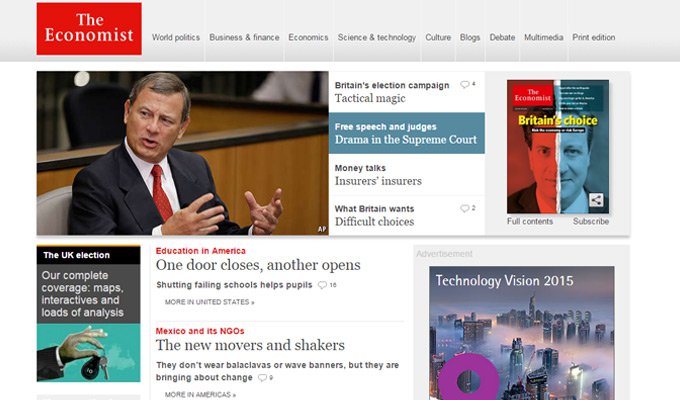680x400 pixels.
Task: Click Education in America heading
Action: pyautogui.click(x=201, y=251)
